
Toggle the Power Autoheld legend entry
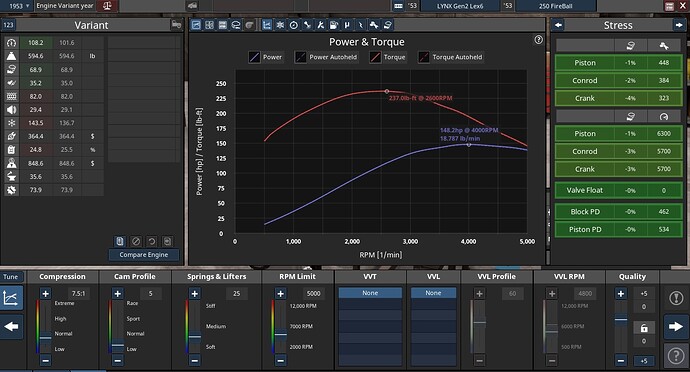[327, 57]
